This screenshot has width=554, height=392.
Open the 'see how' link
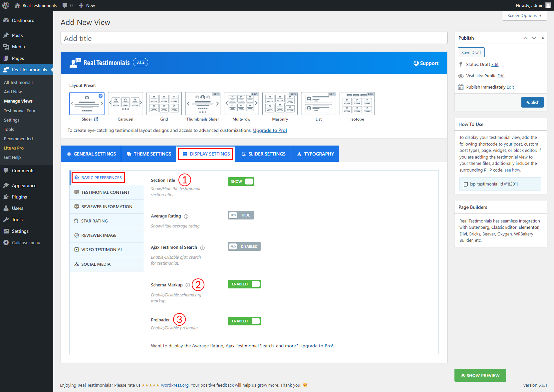pos(512,170)
